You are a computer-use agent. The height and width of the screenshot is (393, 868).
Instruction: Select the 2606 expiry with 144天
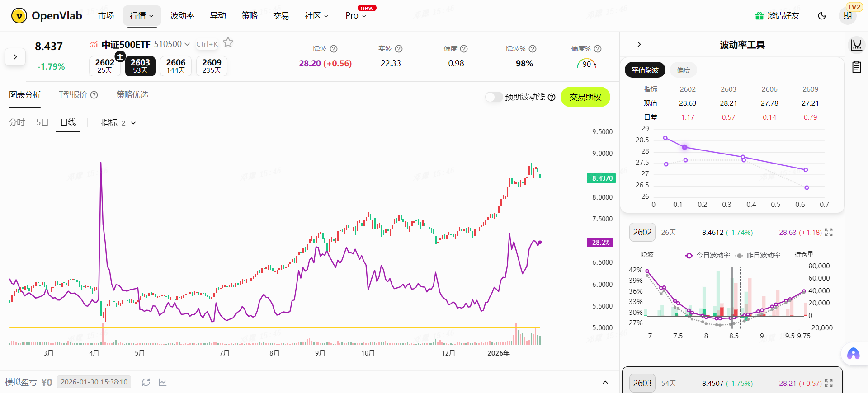coord(176,66)
